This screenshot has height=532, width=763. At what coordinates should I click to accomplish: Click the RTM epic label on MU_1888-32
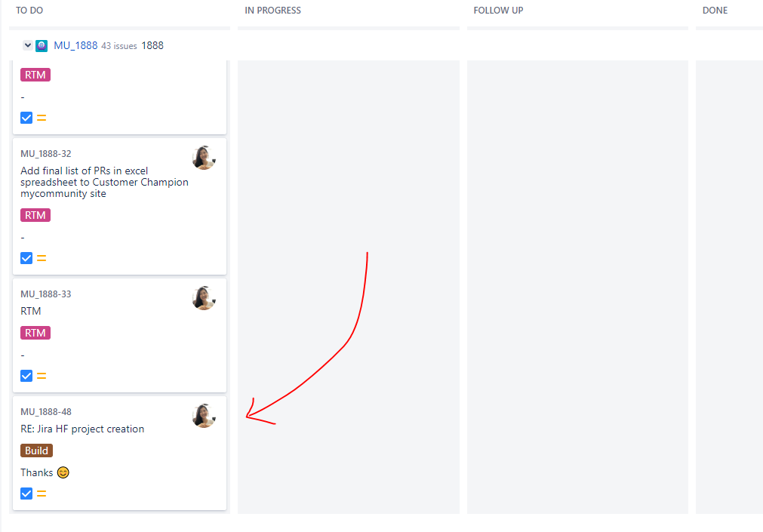point(35,215)
